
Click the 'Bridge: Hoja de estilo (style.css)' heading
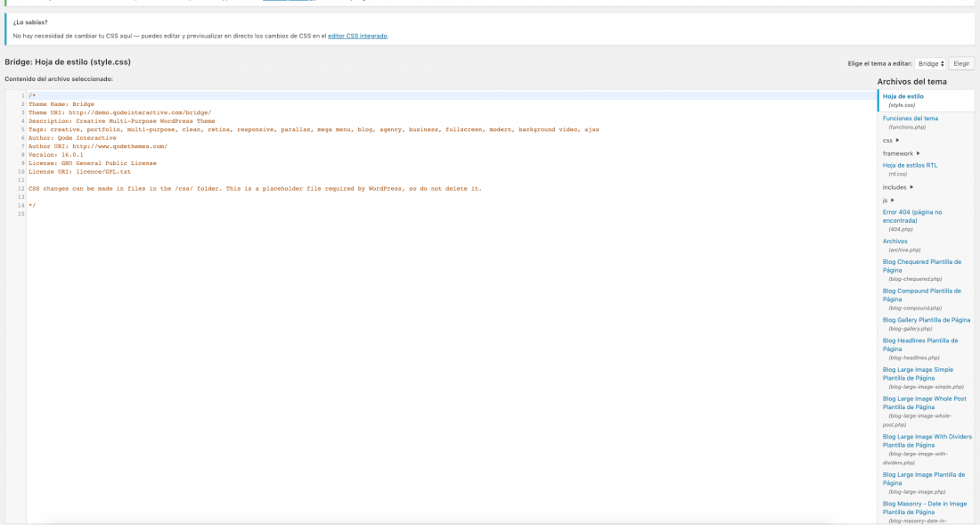68,62
